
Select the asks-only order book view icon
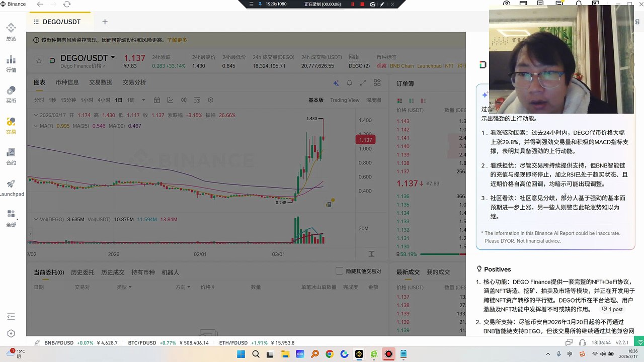(x=423, y=101)
